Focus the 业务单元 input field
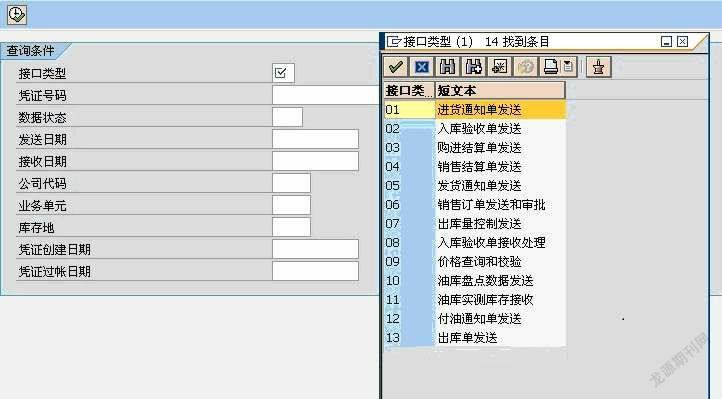Screen dimensions: 722x399 [x=291, y=205]
